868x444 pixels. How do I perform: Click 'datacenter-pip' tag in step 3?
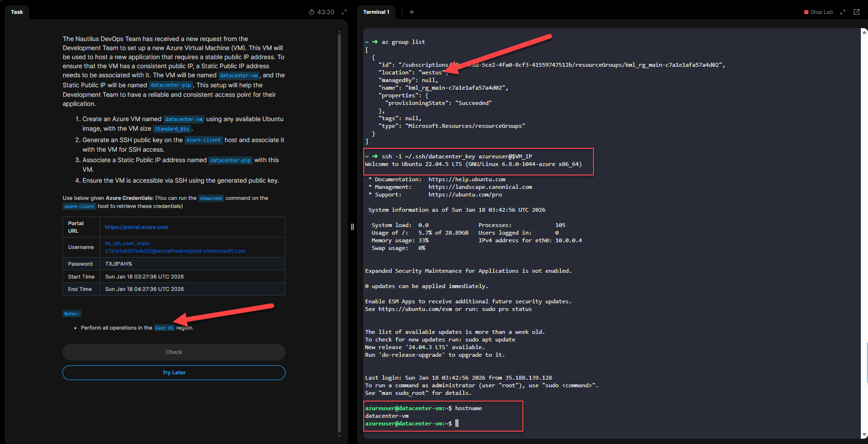coord(230,160)
